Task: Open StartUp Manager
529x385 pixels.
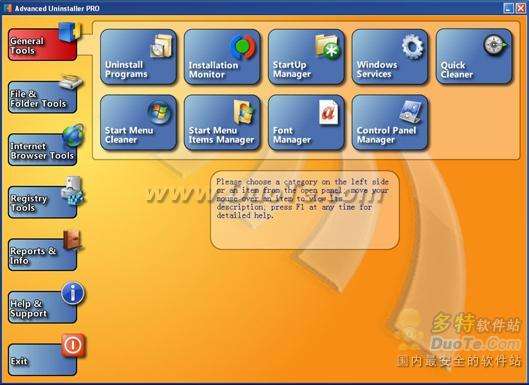Action: coord(306,57)
